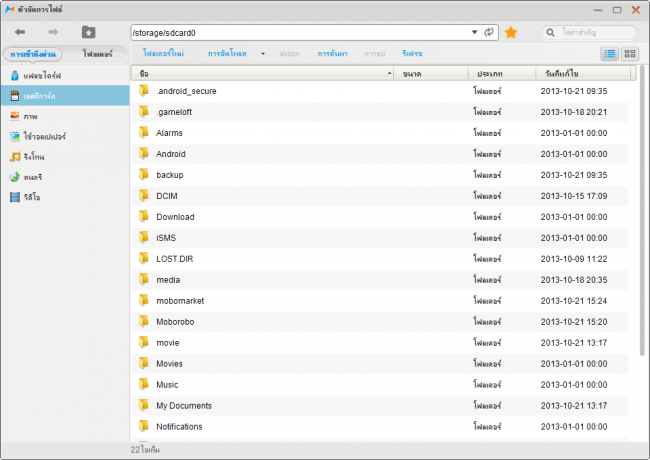Image resolution: width=650 pixels, height=460 pixels.
Task: Sort by the modified date column header
Action: coord(583,74)
